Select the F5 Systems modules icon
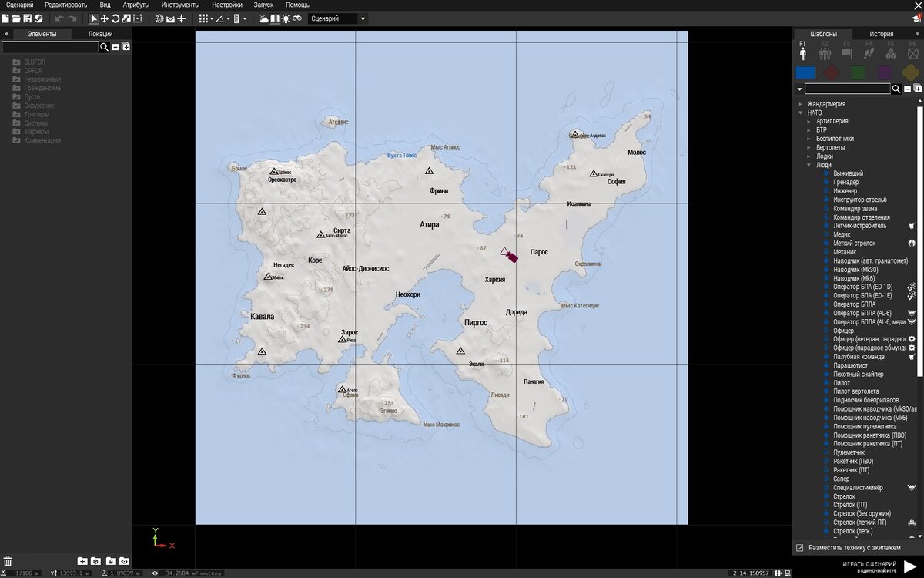The height and width of the screenshot is (578, 924). [x=891, y=53]
